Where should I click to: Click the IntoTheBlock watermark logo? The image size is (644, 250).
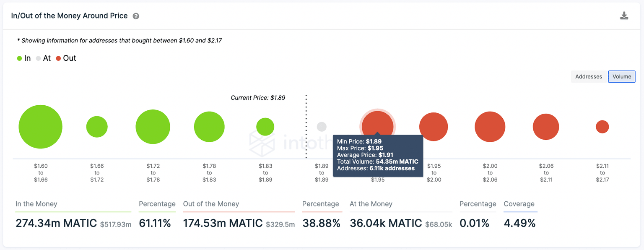[262, 143]
